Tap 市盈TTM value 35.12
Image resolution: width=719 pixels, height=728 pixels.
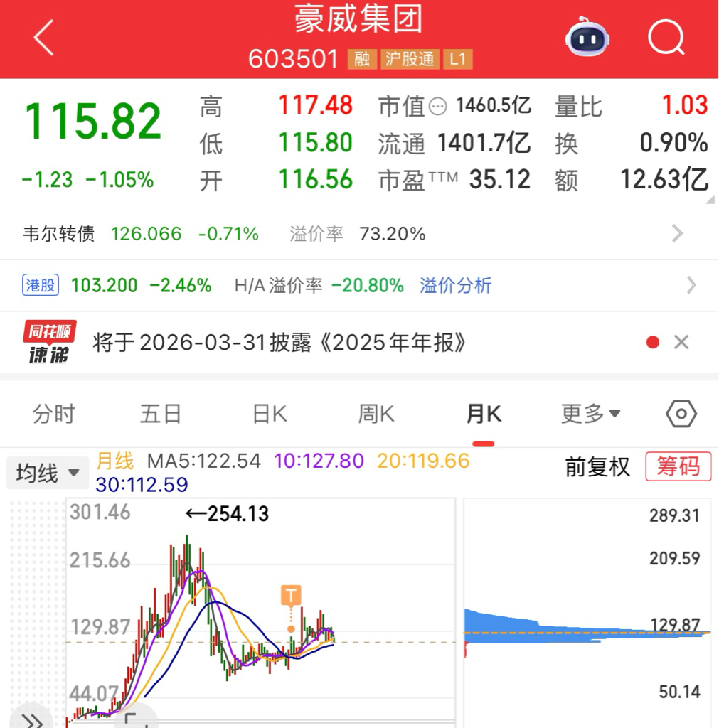[500, 179]
